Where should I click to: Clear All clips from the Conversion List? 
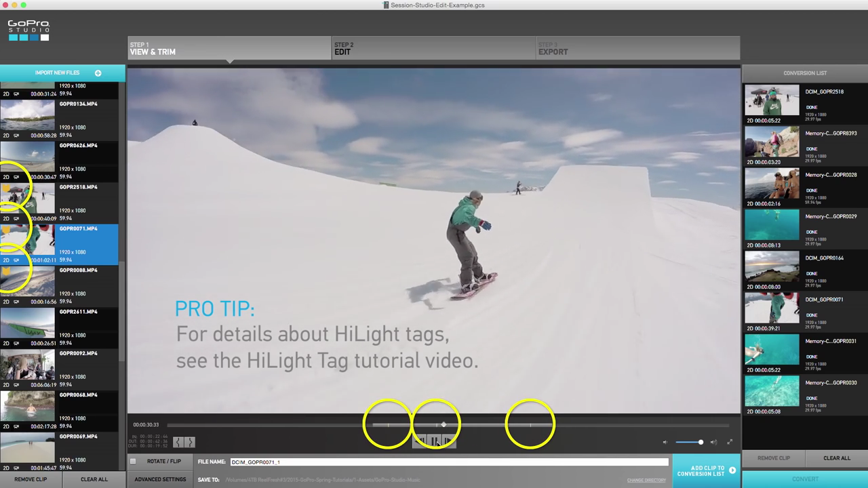(x=837, y=458)
